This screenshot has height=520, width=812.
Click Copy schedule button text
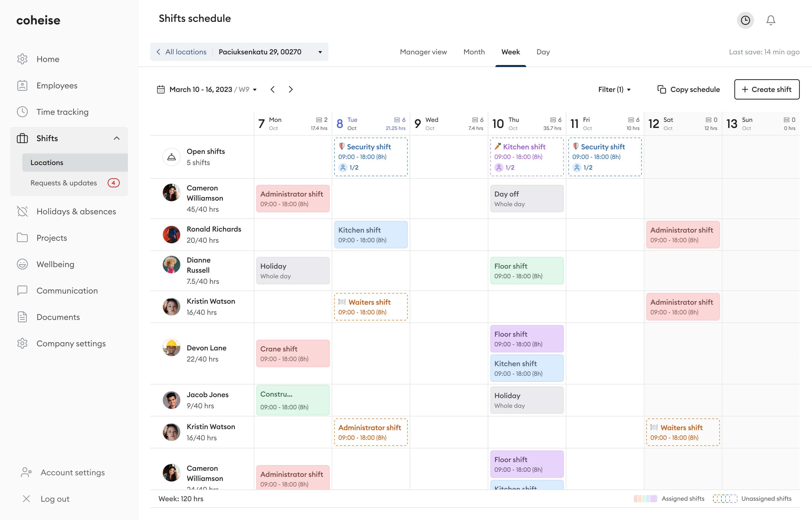click(695, 89)
